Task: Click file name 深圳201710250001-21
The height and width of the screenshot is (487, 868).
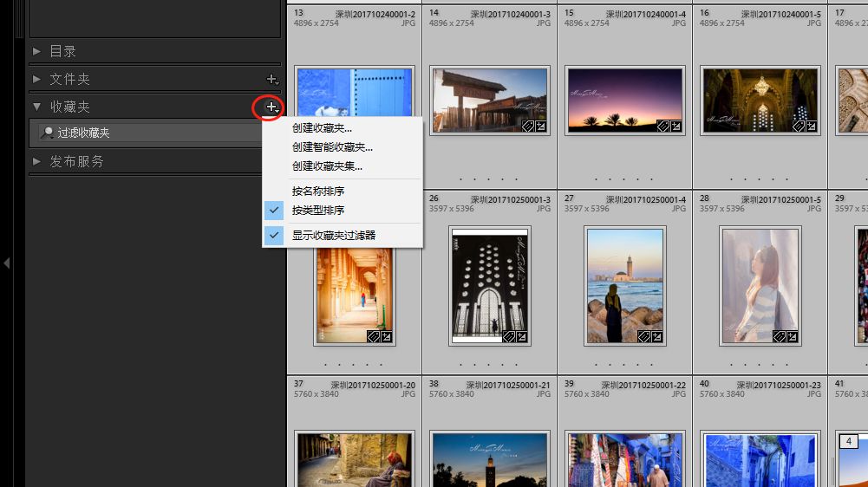Action: point(508,385)
